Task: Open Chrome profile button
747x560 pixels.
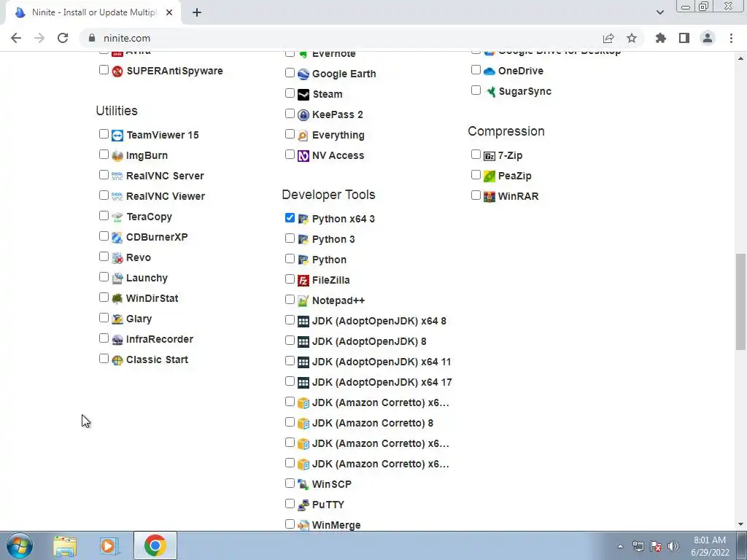Action: (708, 38)
